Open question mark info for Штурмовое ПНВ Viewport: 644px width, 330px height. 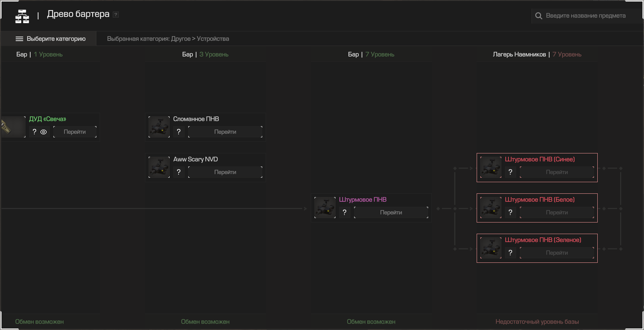click(x=344, y=212)
